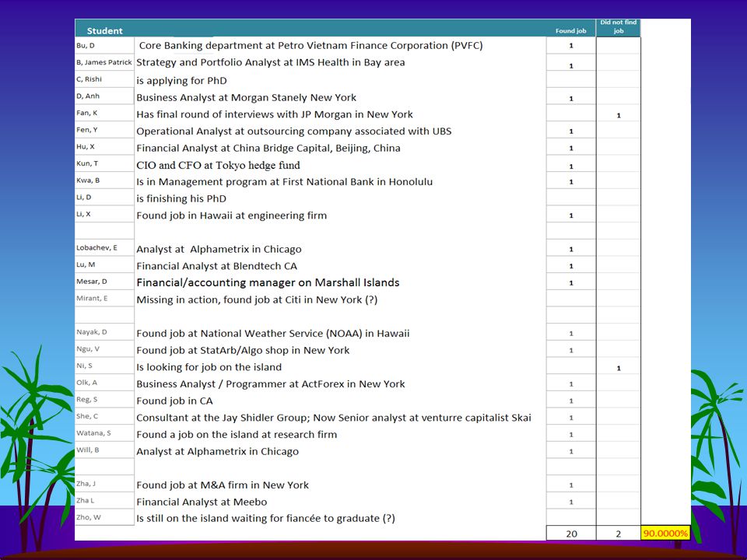This screenshot has height=560, width=747.
Task: Click student name Zha L
Action: click(x=86, y=500)
